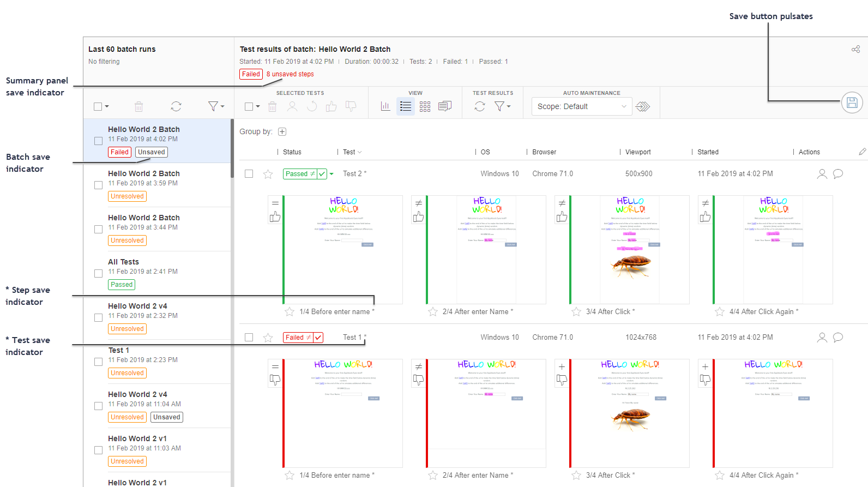Sort by the Test column header
The height and width of the screenshot is (487, 868).
[x=349, y=152]
